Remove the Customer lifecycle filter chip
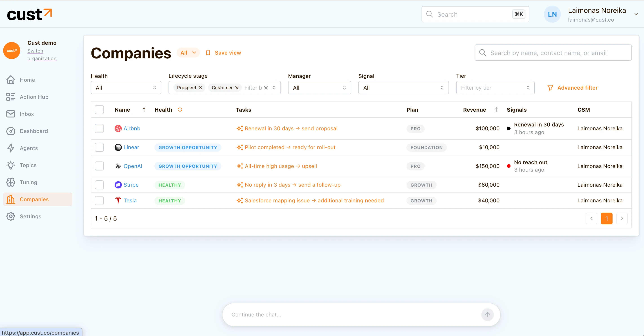Image resolution: width=644 pixels, height=336 pixels. (x=237, y=88)
